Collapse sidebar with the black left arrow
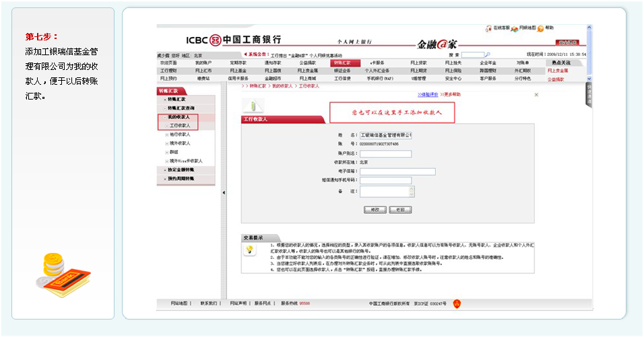This screenshot has width=644, height=337. [x=224, y=192]
